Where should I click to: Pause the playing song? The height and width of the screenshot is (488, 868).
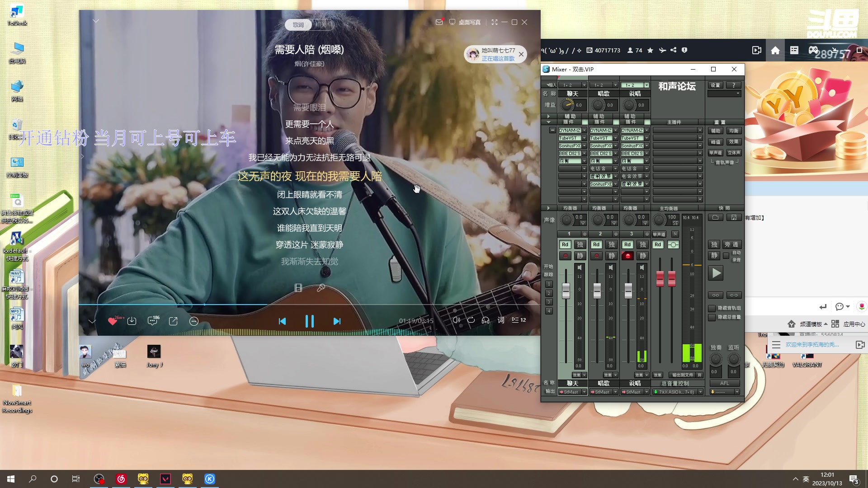pyautogui.click(x=309, y=321)
